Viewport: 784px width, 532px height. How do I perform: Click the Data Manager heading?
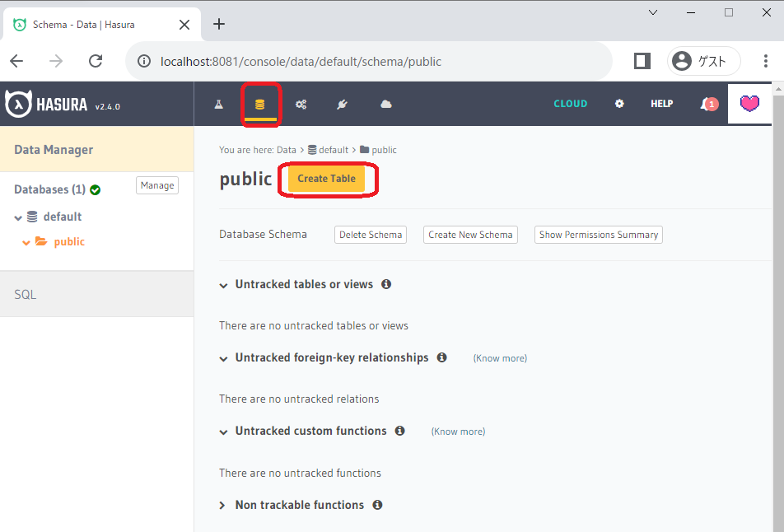[54, 150]
